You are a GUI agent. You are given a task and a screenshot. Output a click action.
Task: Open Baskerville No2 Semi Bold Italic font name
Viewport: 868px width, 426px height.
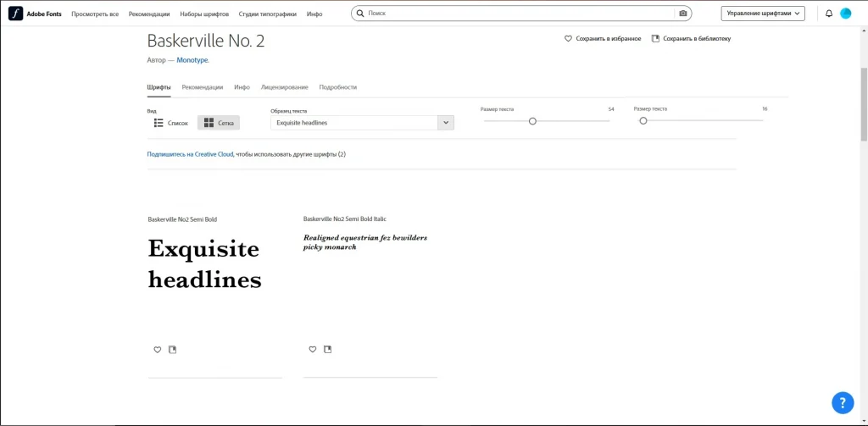coord(345,219)
